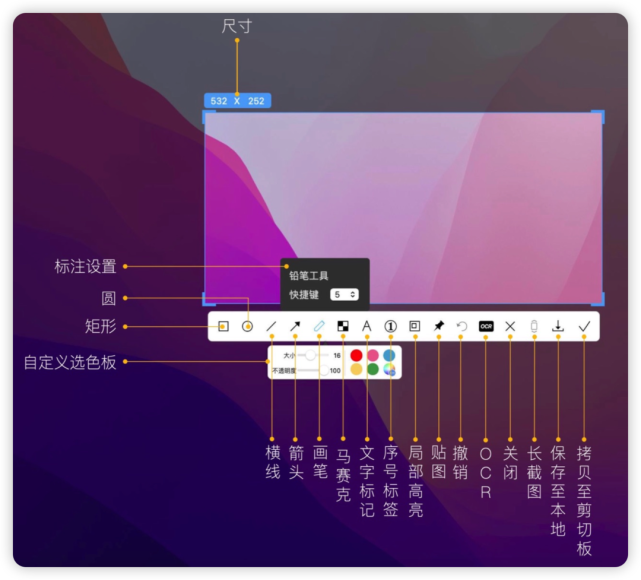Activate the blue pencil tool
This screenshot has width=641, height=580.
[319, 326]
